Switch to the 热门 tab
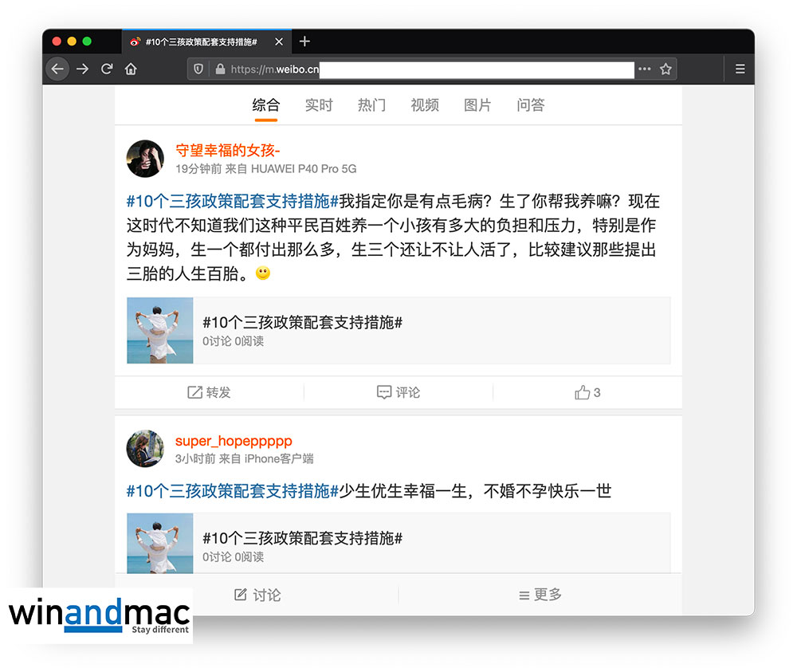The width and height of the screenshot is (797, 672). 371,105
